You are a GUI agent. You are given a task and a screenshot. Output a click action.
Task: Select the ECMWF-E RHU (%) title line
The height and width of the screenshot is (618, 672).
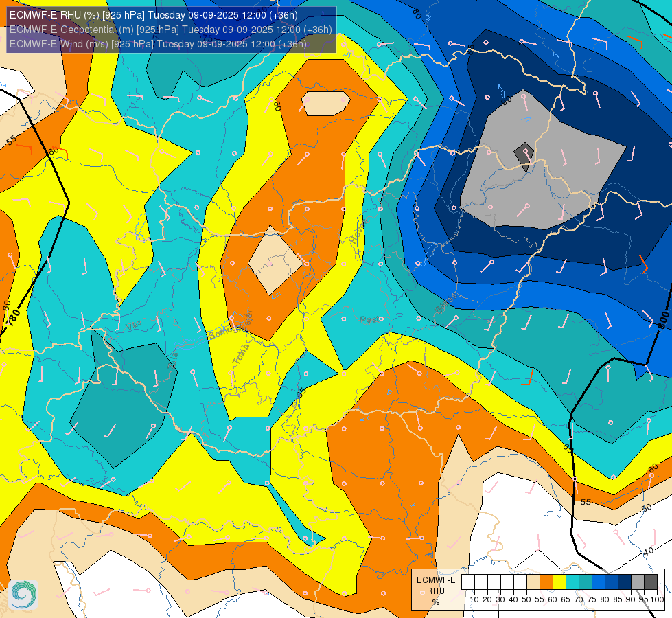154,15
